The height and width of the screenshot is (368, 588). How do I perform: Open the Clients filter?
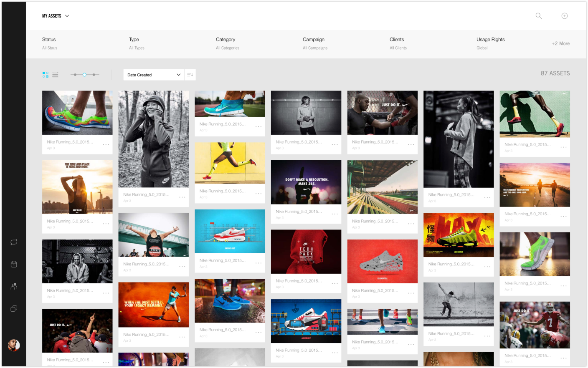pos(398,43)
